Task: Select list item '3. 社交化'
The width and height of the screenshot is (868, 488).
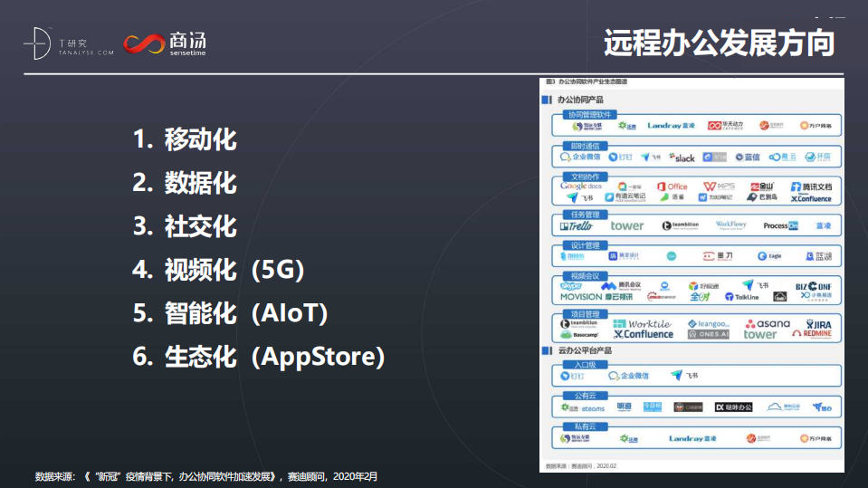Action: pos(185,226)
